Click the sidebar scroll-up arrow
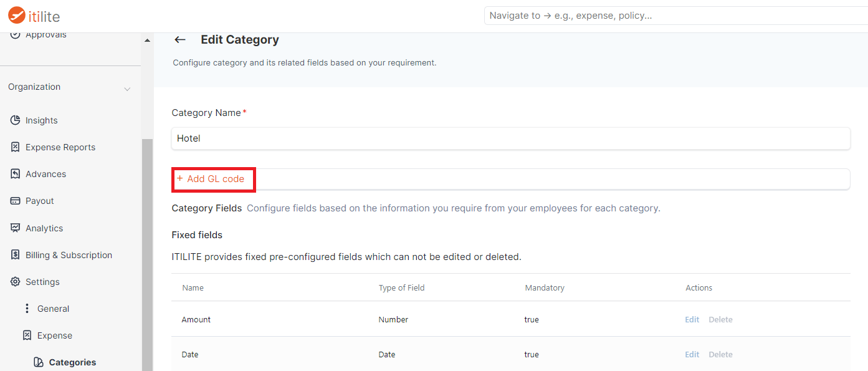868x371 pixels. (147, 41)
